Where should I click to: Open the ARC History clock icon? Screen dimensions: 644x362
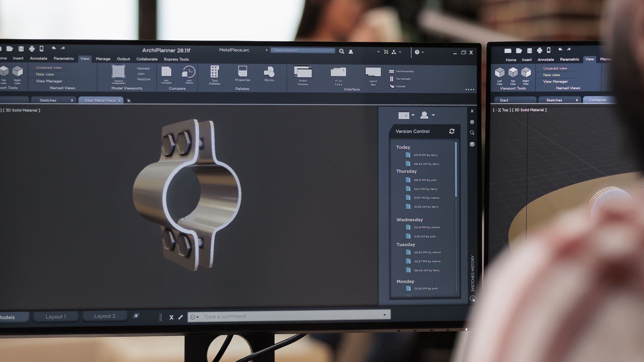coord(189,72)
